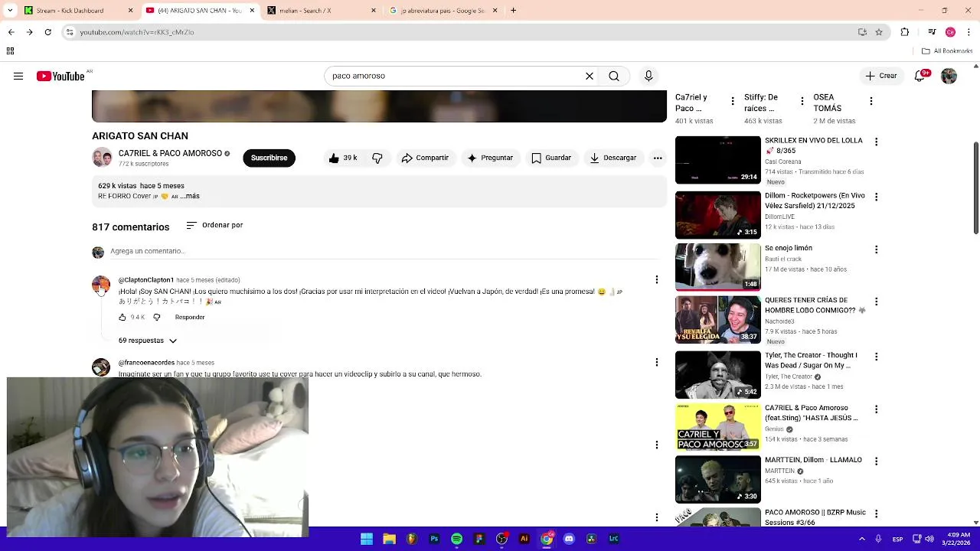The height and width of the screenshot is (551, 980).
Task: Open All Bookmarks folder
Action: point(947,51)
